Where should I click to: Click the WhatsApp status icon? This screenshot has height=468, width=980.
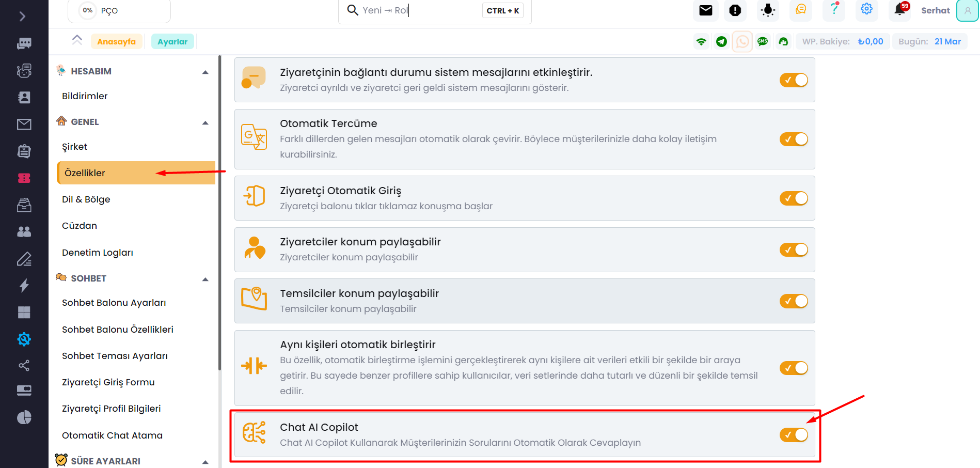[742, 41]
